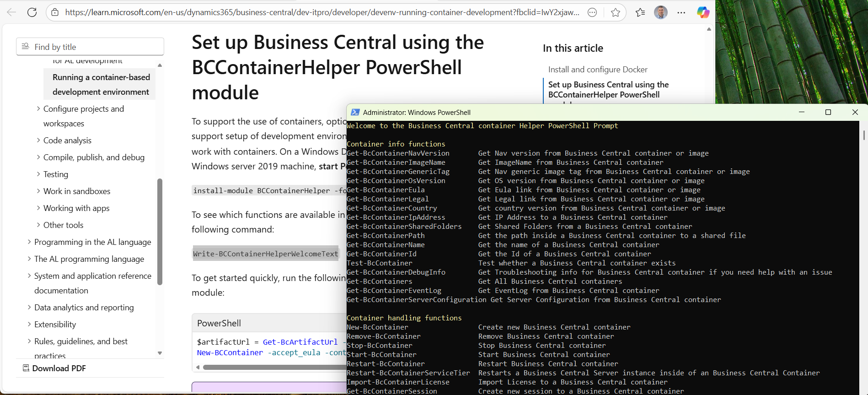Click Container info functions heading

[x=396, y=144]
